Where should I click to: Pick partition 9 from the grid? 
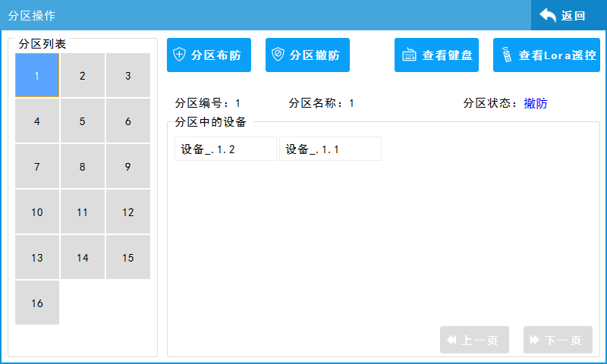128,167
